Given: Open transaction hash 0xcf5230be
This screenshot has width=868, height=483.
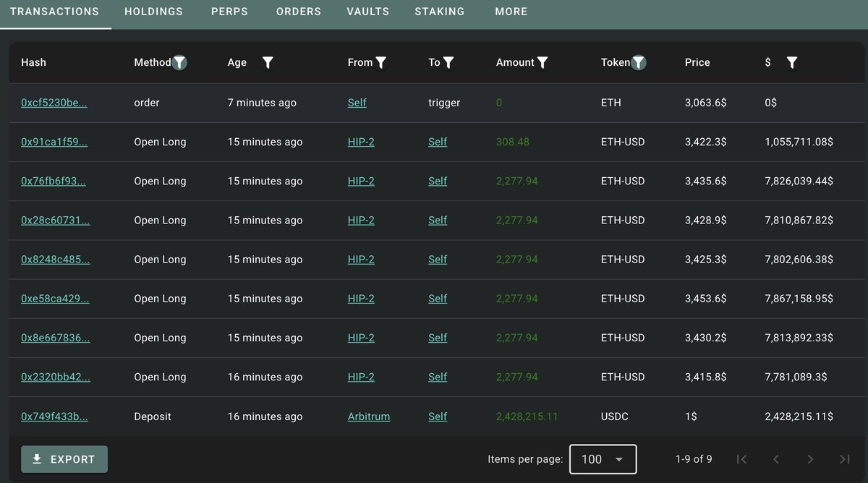Looking at the screenshot, I should (54, 103).
